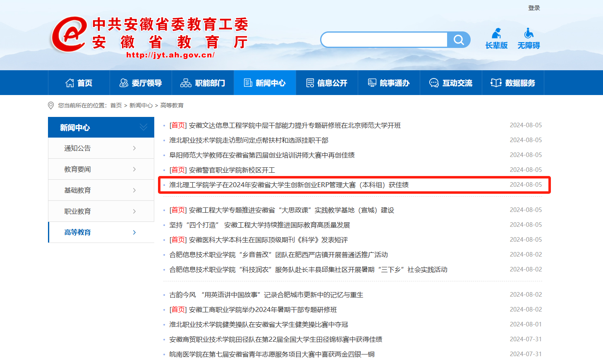Open the 淮北理工学院 ERP管理大赛 news article
The height and width of the screenshot is (364, 603).
(289, 185)
